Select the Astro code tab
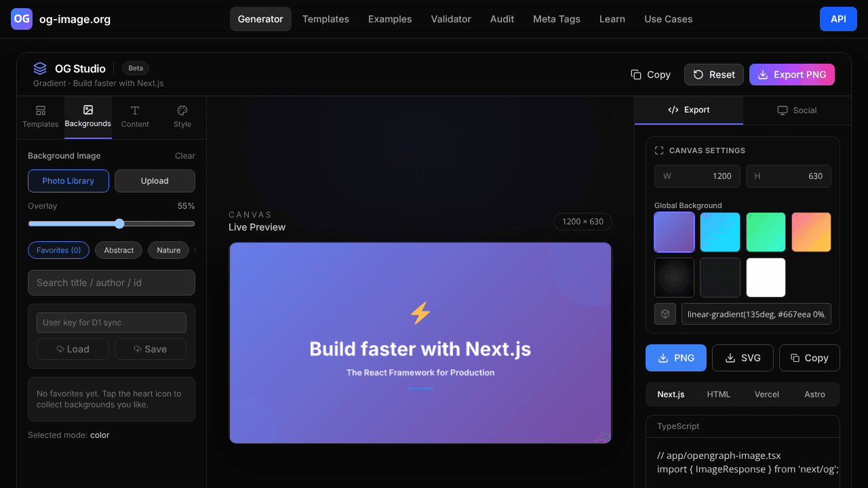This screenshot has height=488, width=868. 815,394
